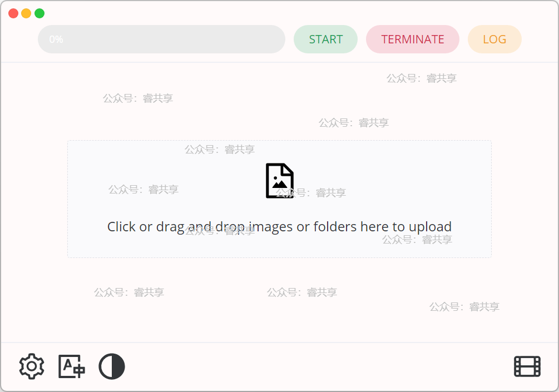The width and height of the screenshot is (559, 392).
Task: Change color theme with the contrast icon
Action: pyautogui.click(x=112, y=366)
